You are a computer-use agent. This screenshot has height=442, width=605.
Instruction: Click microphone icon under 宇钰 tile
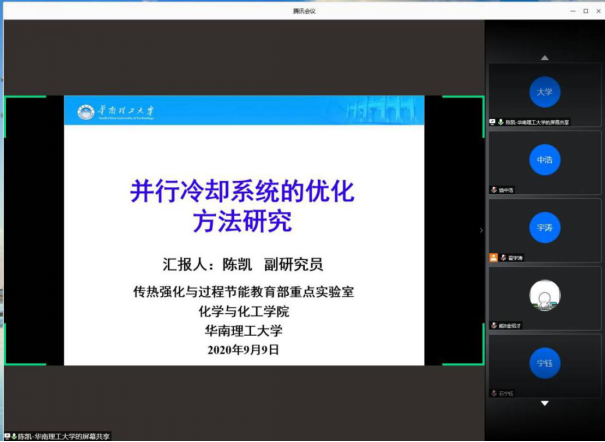point(494,392)
